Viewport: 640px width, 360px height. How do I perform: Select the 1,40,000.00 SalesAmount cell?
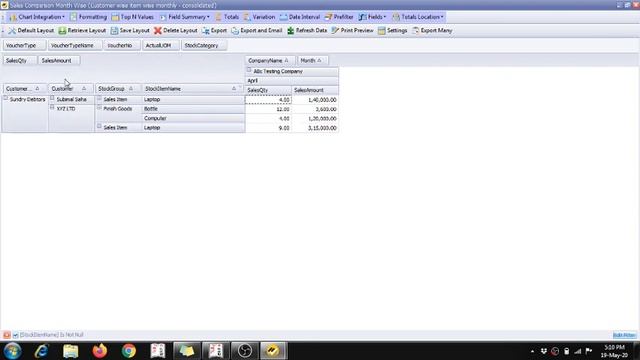[315, 100]
